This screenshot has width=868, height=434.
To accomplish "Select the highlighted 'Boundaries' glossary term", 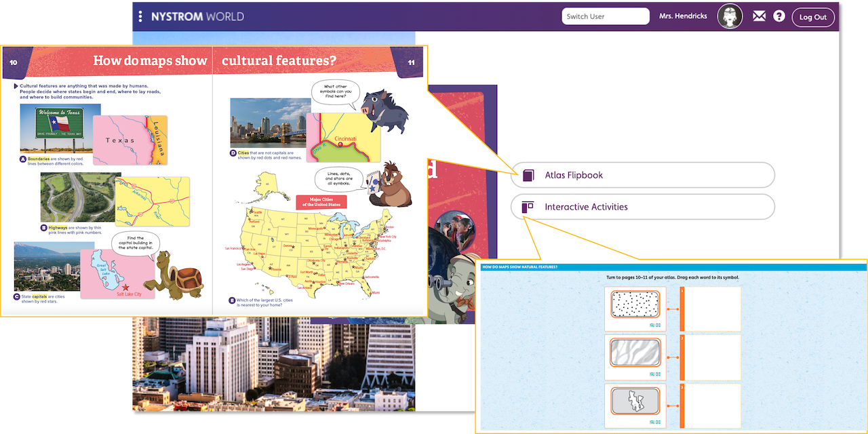I will click(39, 159).
